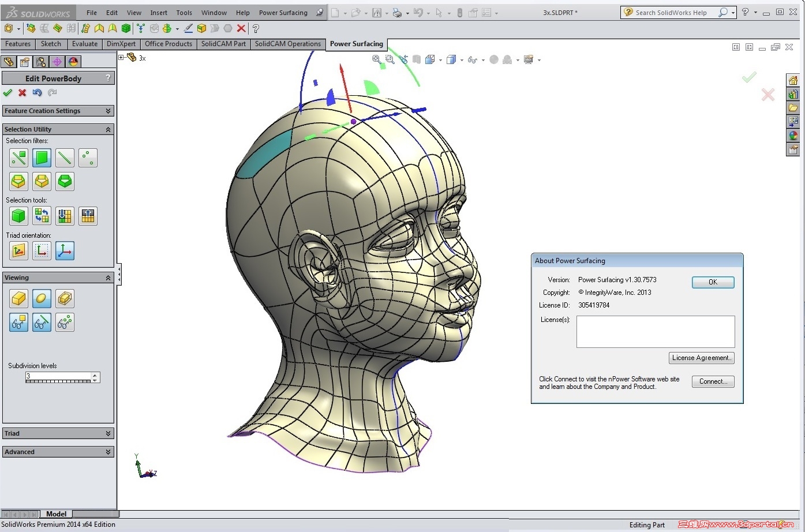Viewport: 805px width, 532px height.
Task: Click the shrink selection grid icon
Action: pos(65,216)
